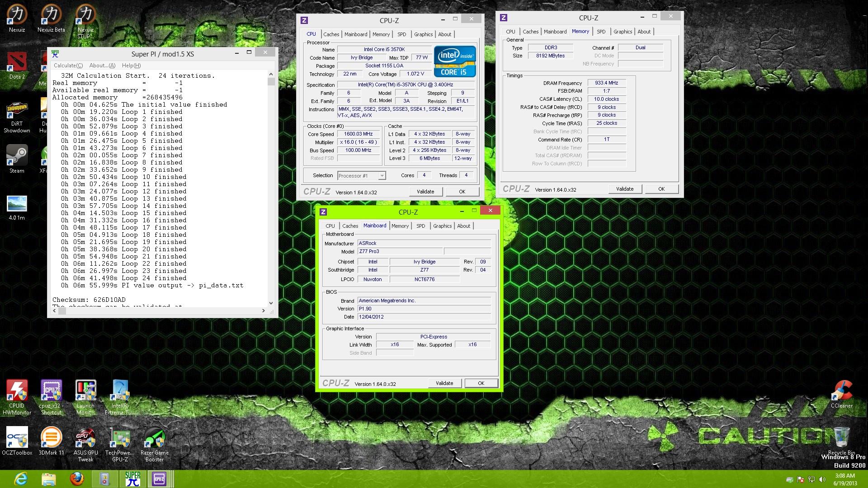Launch 3DMark 11 from the desktop
Screen dimensions: 868x488
pos(51,441)
